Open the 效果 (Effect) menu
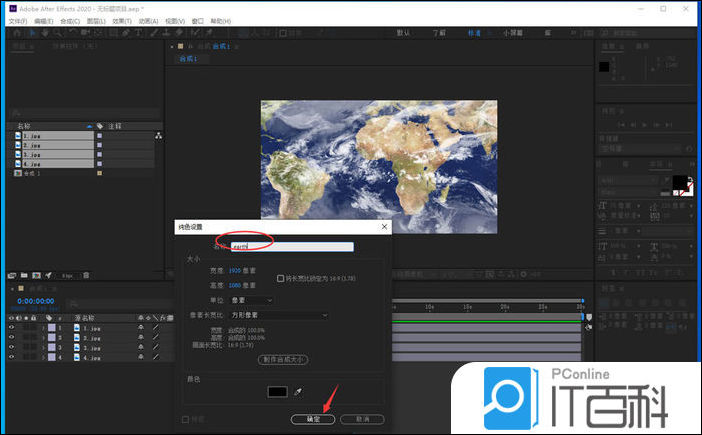702x435 pixels. point(121,20)
